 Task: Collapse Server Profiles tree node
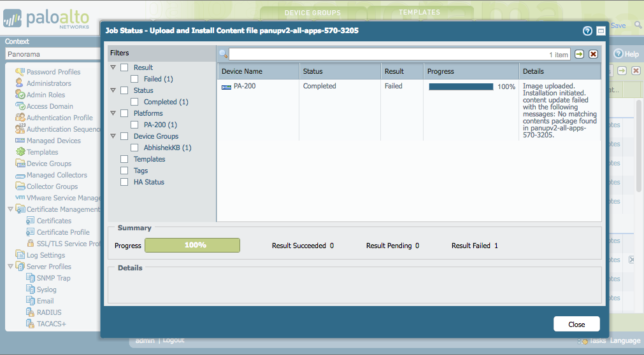10,267
